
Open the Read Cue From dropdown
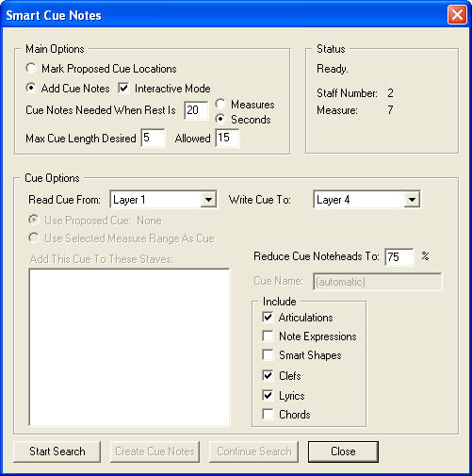point(163,199)
